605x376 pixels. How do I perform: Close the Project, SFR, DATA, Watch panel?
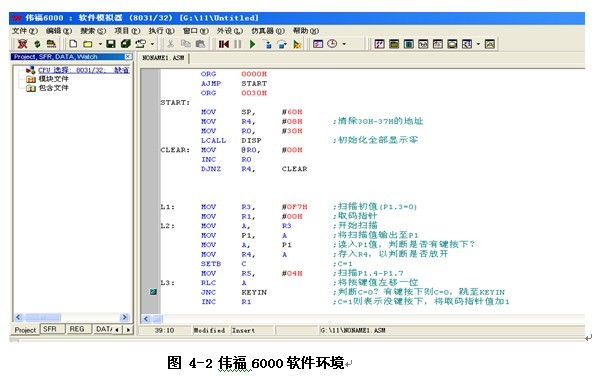click(x=128, y=57)
